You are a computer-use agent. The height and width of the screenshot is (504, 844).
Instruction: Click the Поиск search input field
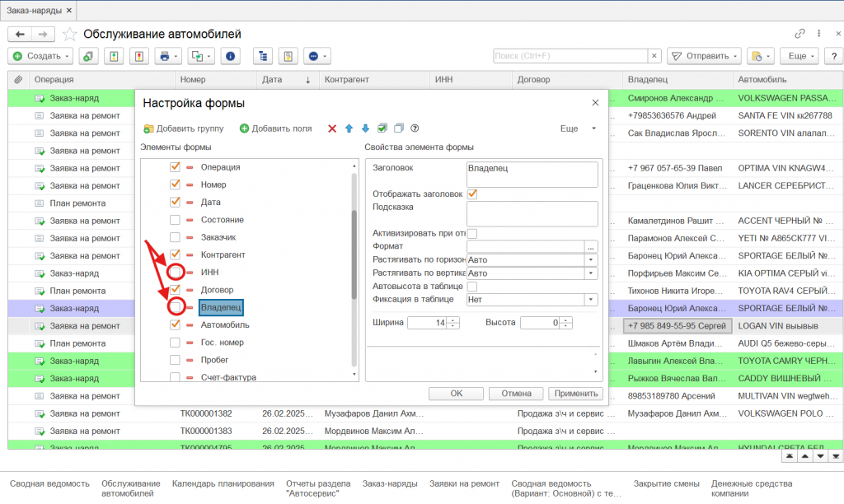(570, 56)
